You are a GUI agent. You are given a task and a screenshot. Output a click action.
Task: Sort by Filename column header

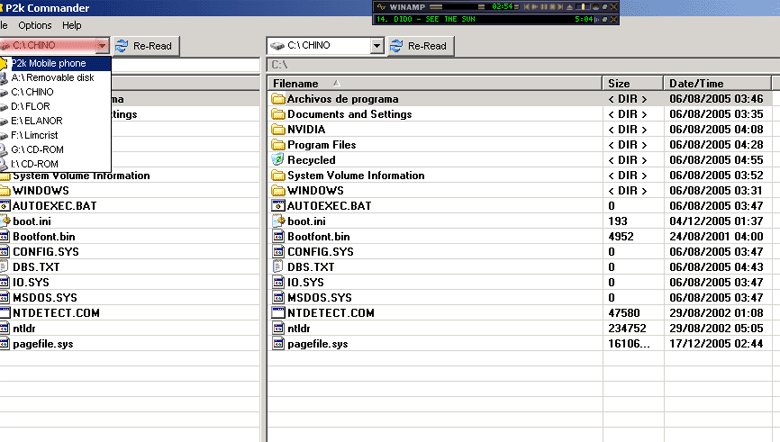pyautogui.click(x=435, y=84)
